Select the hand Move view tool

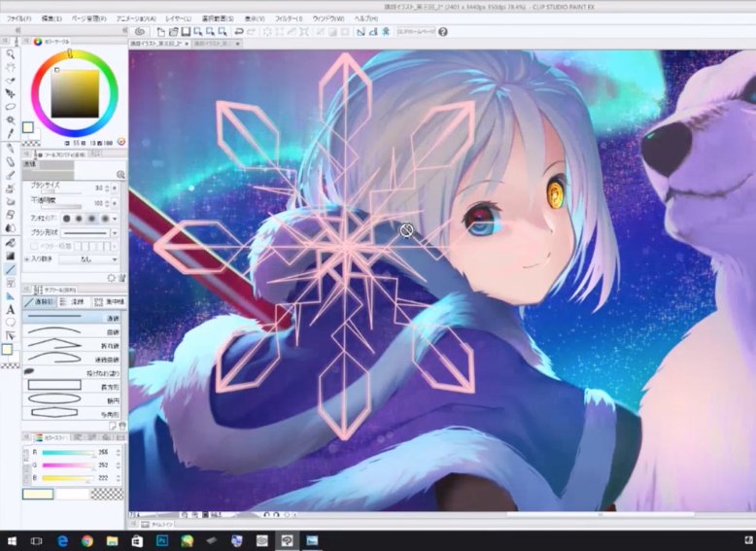point(10,67)
